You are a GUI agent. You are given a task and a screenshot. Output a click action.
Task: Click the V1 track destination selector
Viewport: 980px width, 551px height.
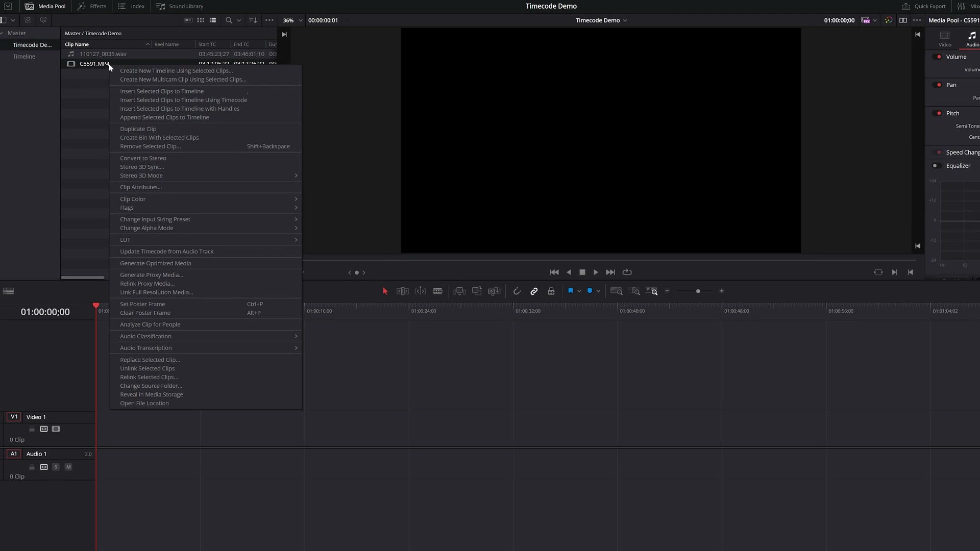click(x=14, y=417)
